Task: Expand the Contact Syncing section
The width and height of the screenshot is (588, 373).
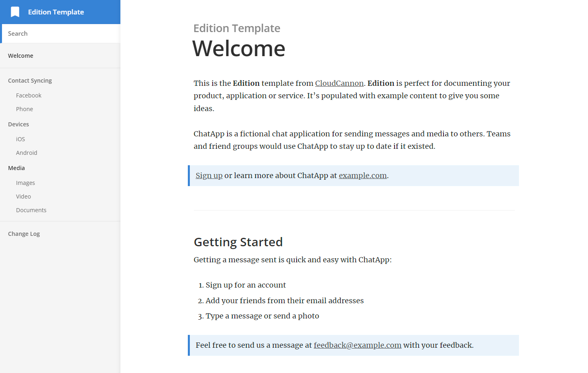Action: (x=30, y=80)
